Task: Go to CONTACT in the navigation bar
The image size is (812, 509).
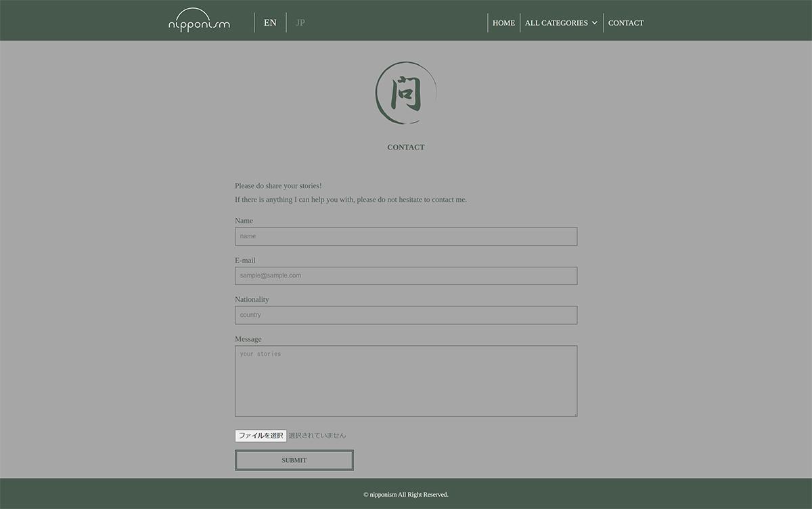Action: (626, 23)
